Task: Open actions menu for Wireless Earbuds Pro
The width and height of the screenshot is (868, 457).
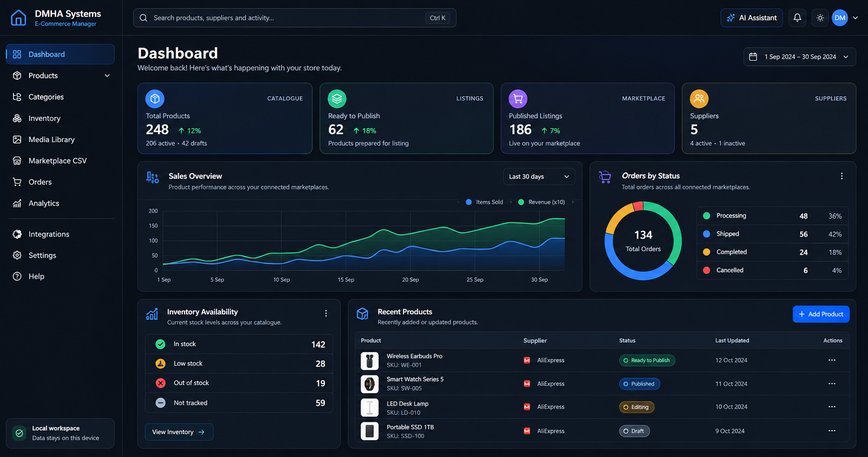Action: pyautogui.click(x=832, y=360)
